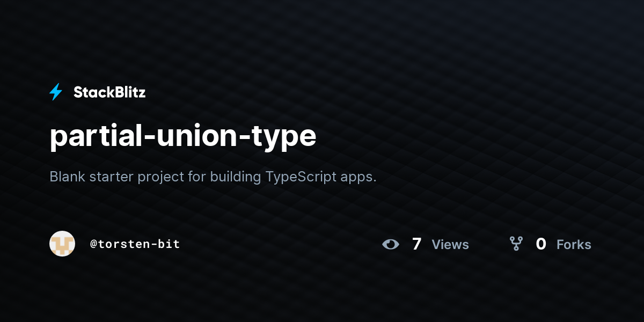The height and width of the screenshot is (322, 644).
Task: Click the Views label
Action: coord(450,245)
